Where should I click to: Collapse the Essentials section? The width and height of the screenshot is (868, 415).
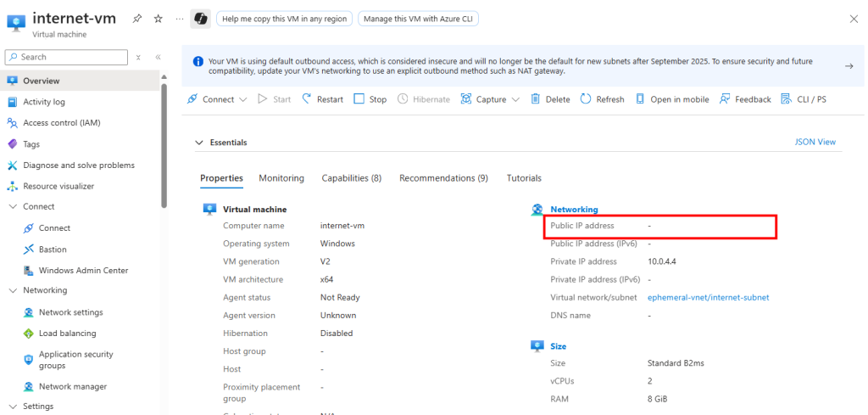[199, 143]
